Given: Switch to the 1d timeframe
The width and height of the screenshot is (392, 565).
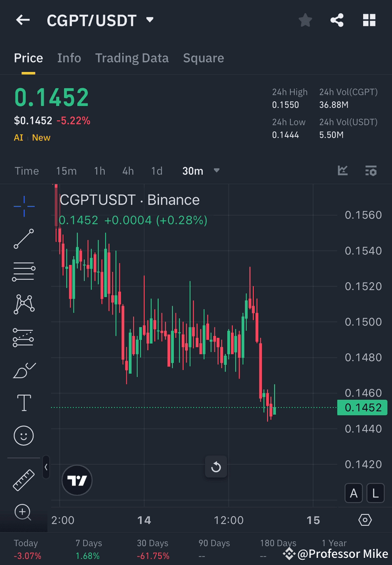Looking at the screenshot, I should (157, 171).
